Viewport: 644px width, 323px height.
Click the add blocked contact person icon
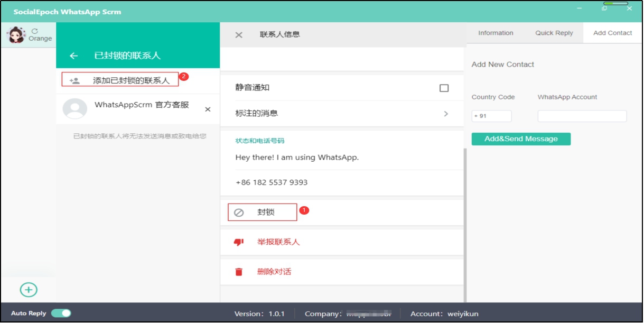pyautogui.click(x=74, y=81)
